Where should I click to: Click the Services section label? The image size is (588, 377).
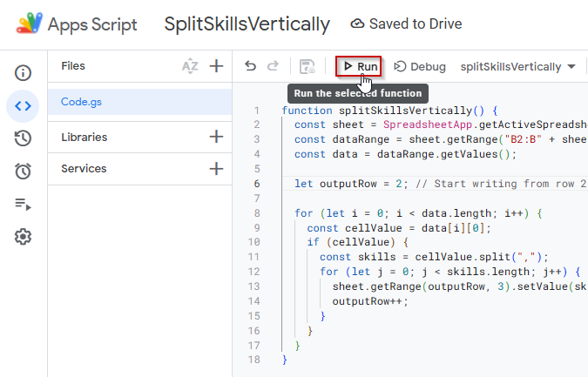coord(84,169)
